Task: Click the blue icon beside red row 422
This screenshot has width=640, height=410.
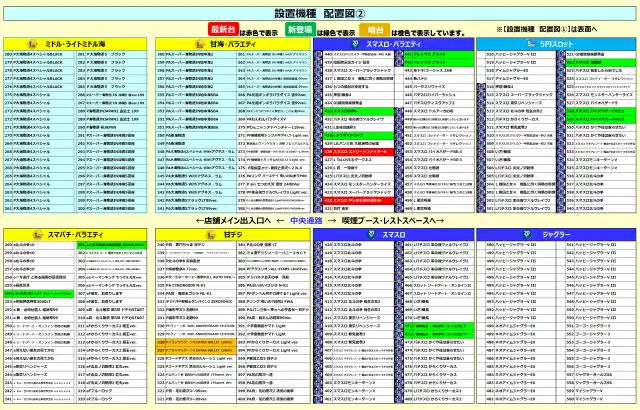Action: (318, 201)
